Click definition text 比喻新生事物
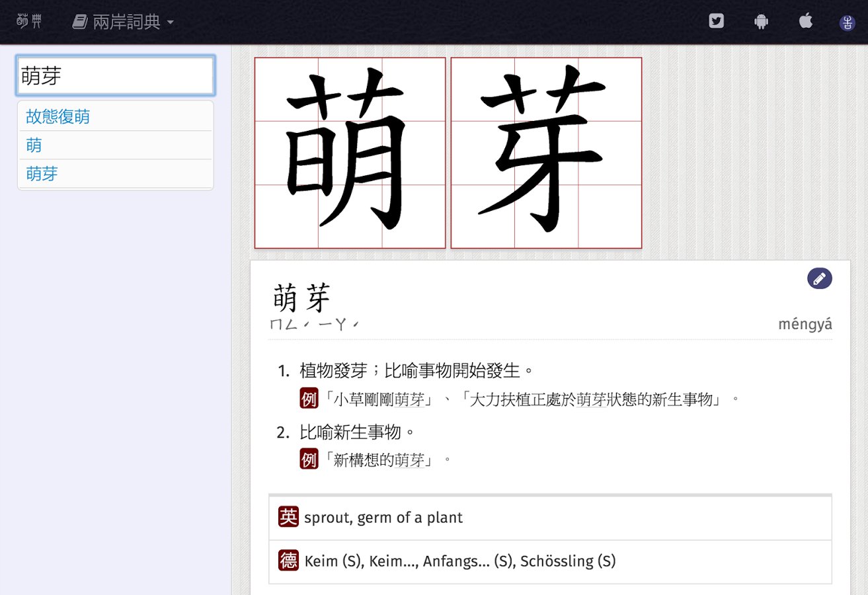This screenshot has height=595, width=868. (358, 432)
